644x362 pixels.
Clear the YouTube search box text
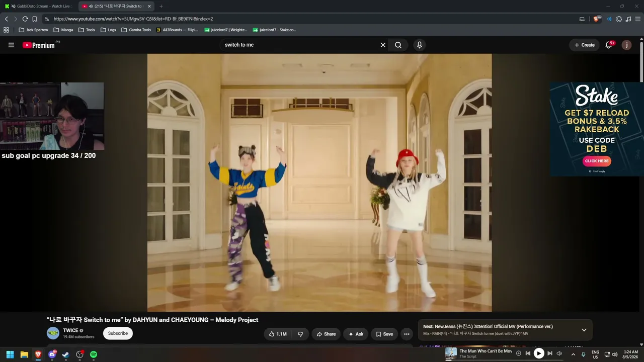point(383,45)
